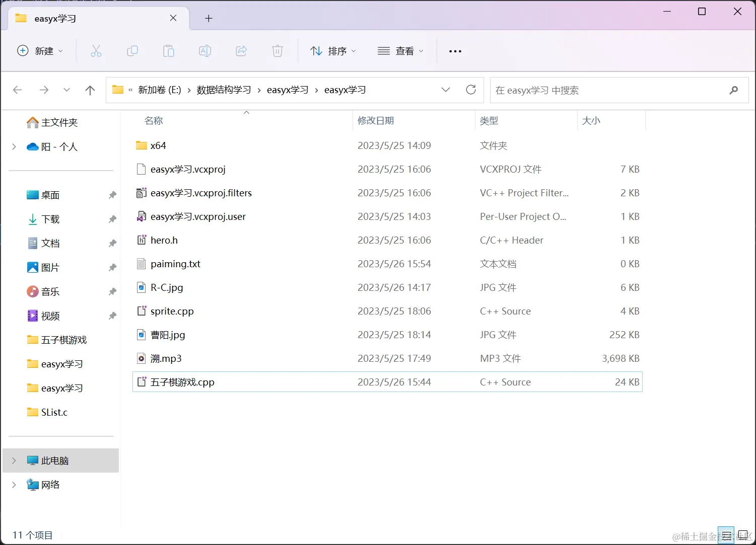This screenshot has width=756, height=545.
Task: Click the Share icon in toolbar
Action: click(x=241, y=51)
